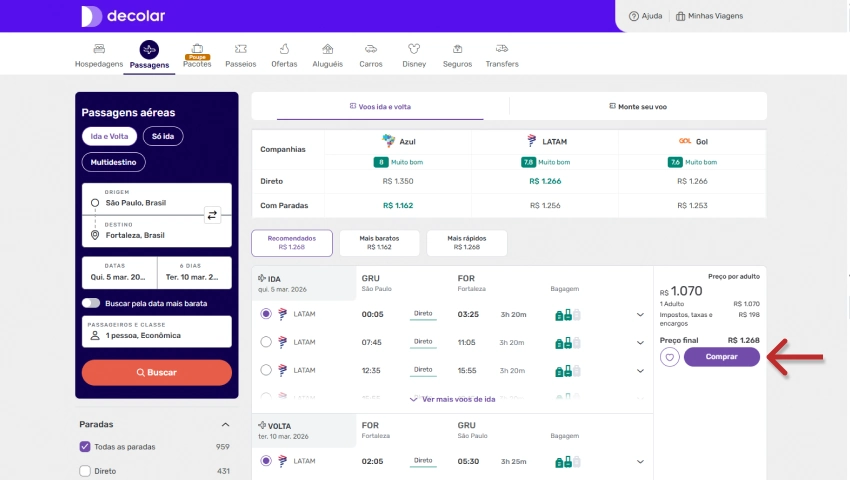850x480 pixels.
Task: Switch to Monte seu voo tab
Action: (638, 106)
